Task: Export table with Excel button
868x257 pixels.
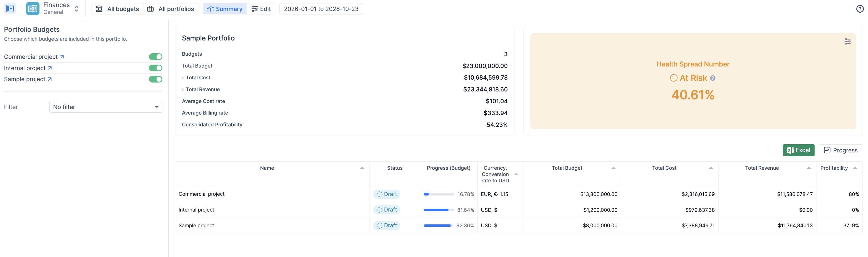Action: coord(798,150)
